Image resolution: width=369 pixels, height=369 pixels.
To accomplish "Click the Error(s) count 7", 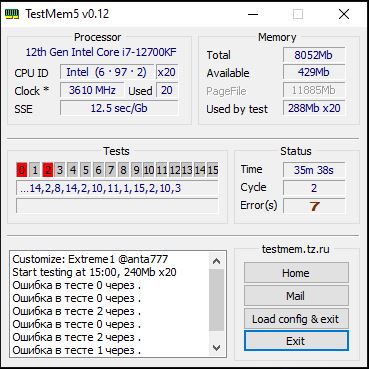I will [314, 206].
